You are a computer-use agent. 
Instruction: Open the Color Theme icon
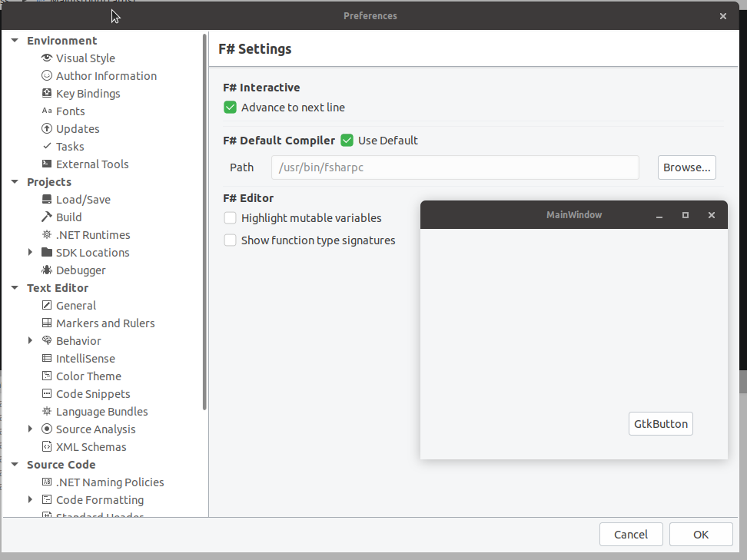(47, 376)
